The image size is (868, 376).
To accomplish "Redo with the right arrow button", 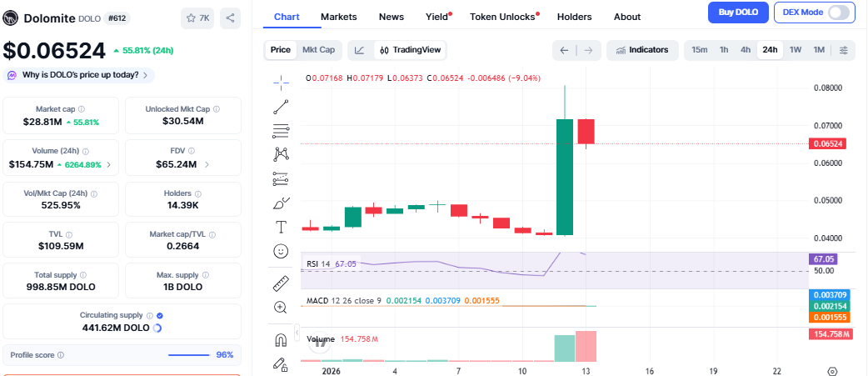I will [588, 50].
